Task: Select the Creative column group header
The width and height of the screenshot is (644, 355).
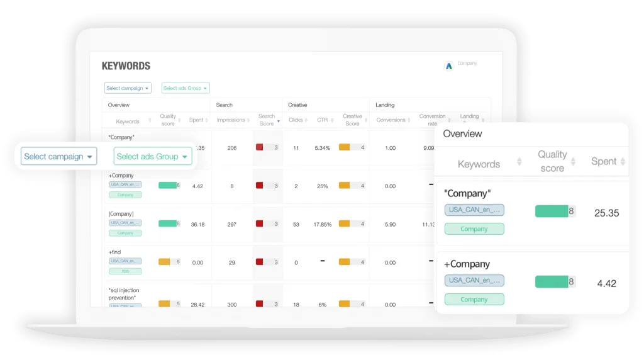Action: [297, 105]
